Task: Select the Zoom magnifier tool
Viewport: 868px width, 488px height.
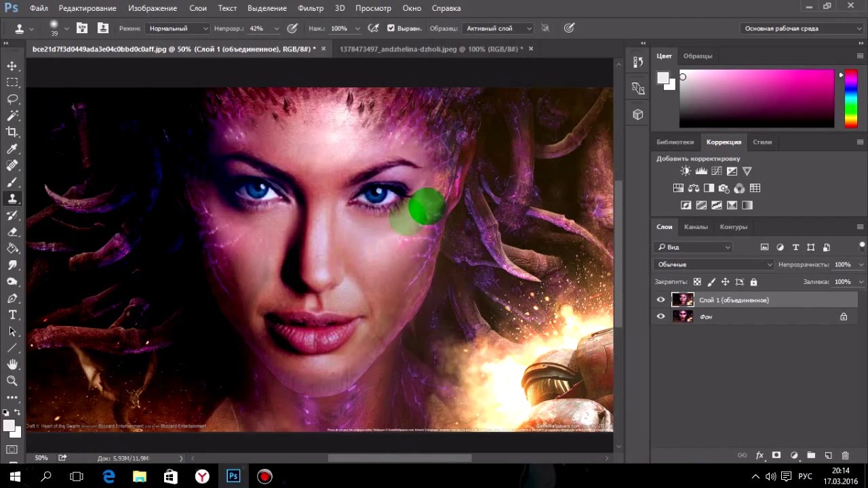Action: click(x=12, y=381)
